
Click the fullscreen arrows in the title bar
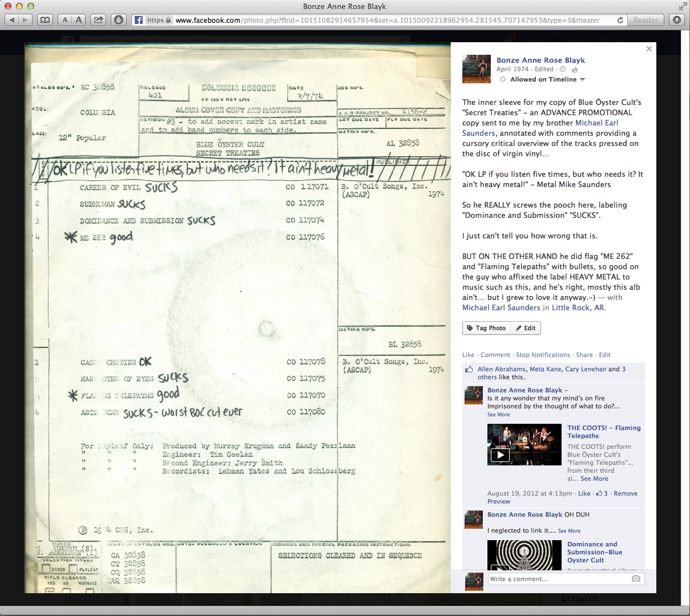click(682, 6)
